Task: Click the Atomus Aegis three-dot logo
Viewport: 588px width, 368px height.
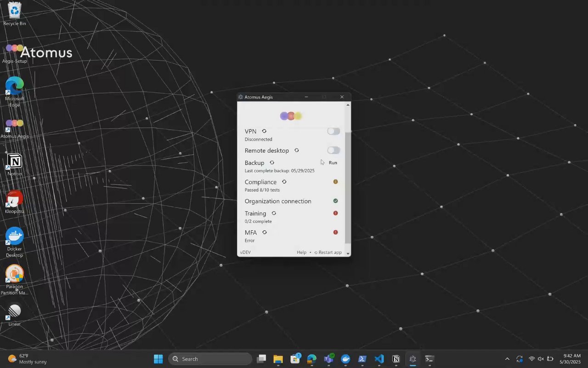Action: [291, 116]
